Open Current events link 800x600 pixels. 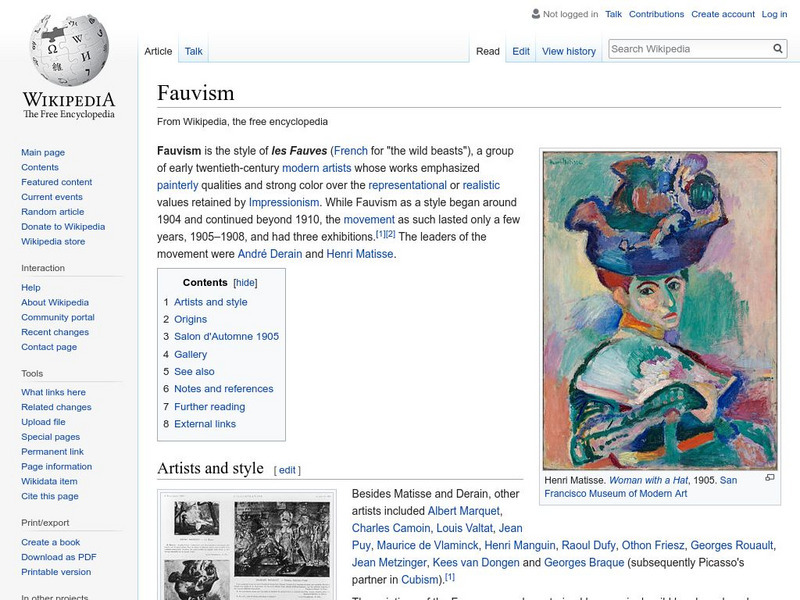coord(52,196)
